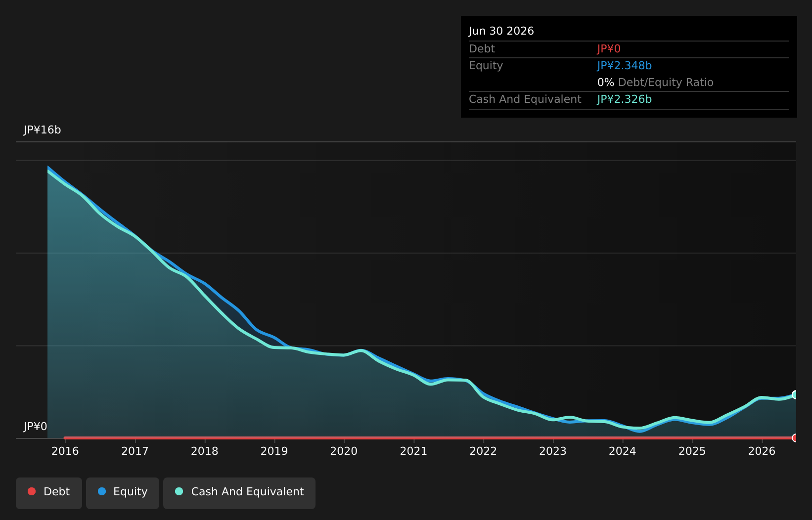812x520 pixels.
Task: Click the Equity row label in tooltip
Action: 486,66
